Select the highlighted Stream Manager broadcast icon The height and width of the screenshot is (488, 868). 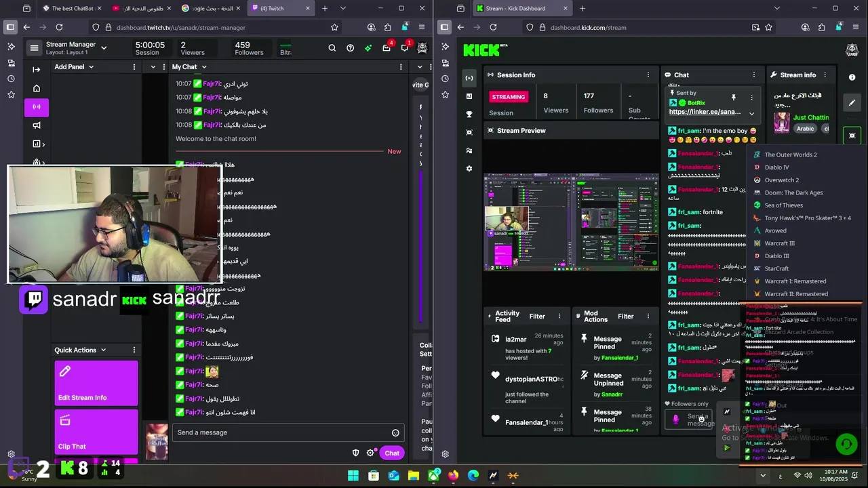tap(37, 106)
